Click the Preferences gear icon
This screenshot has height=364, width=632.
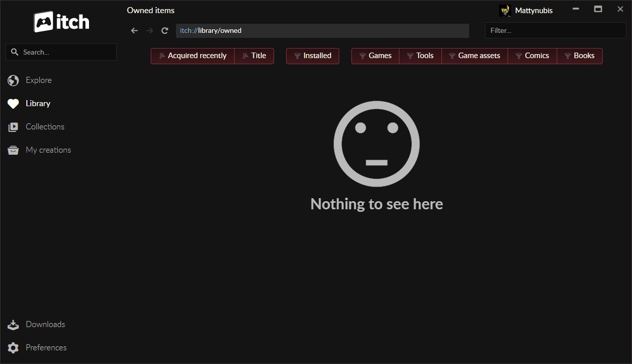[x=13, y=348]
